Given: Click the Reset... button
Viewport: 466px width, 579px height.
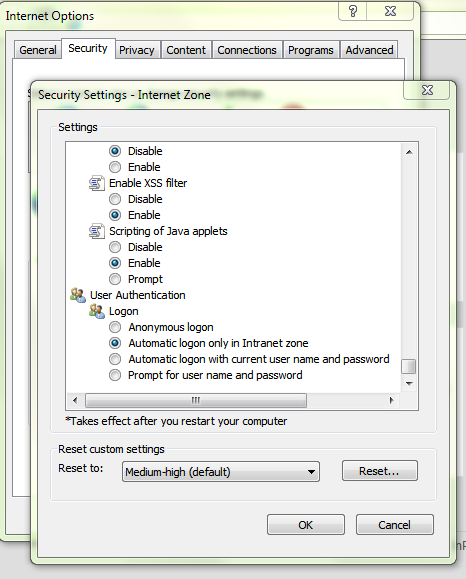Looking at the screenshot, I should 380,471.
